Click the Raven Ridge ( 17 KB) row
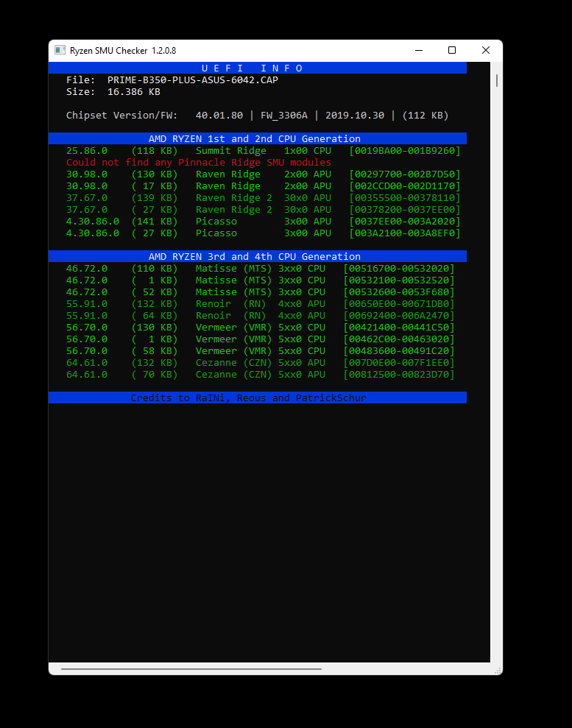Image resolution: width=572 pixels, height=728 pixels. (x=264, y=186)
